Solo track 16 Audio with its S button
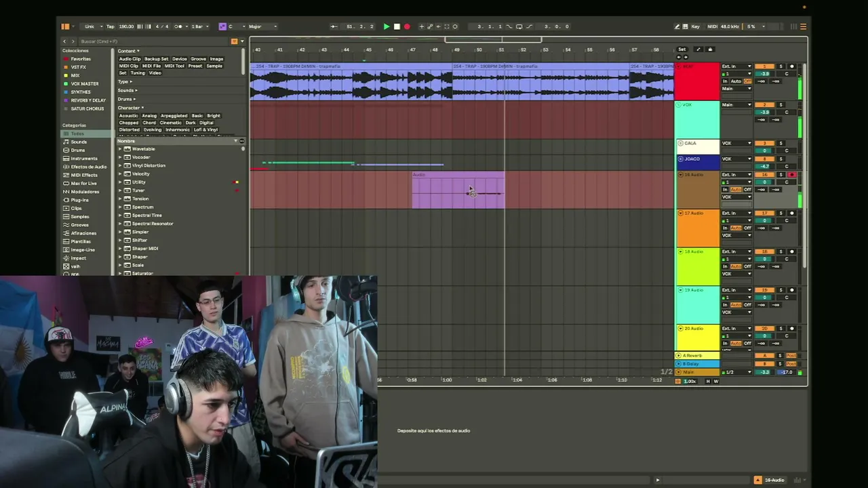Screen dimensions: 868x488 pyautogui.click(x=781, y=175)
